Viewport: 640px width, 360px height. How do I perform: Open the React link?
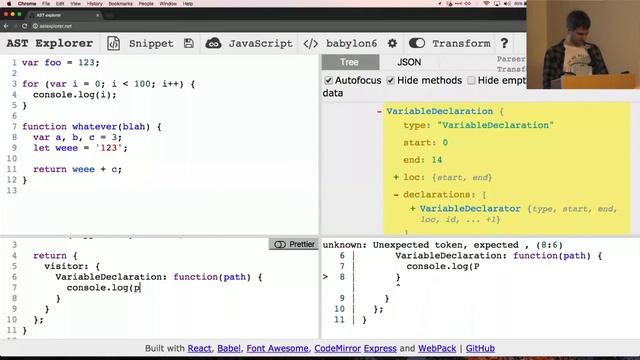coord(199,348)
